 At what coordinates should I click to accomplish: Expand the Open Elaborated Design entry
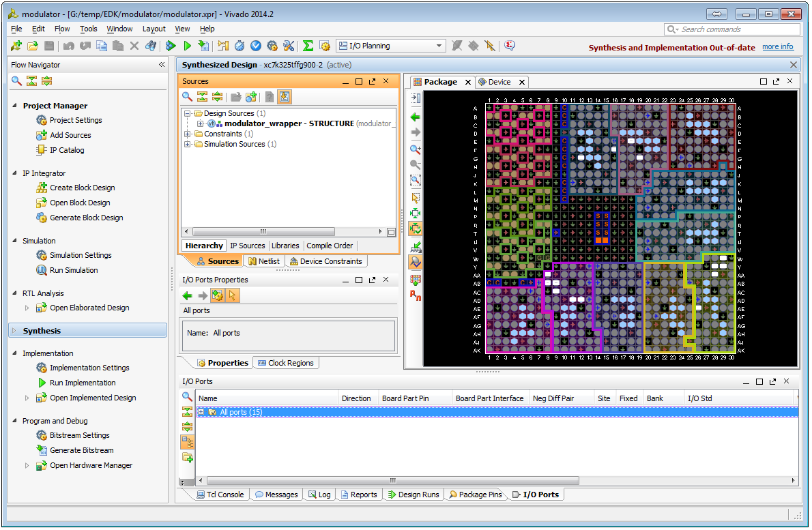tap(27, 308)
